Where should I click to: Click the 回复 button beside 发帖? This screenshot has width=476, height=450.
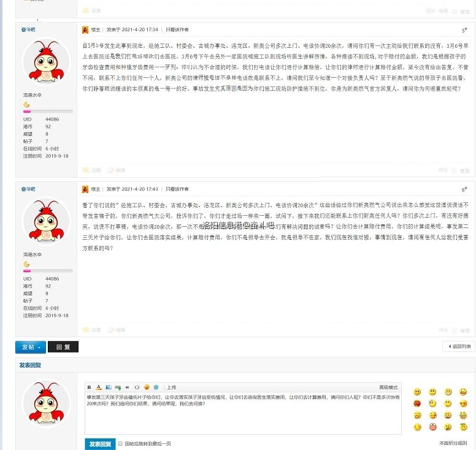pyautogui.click(x=63, y=347)
